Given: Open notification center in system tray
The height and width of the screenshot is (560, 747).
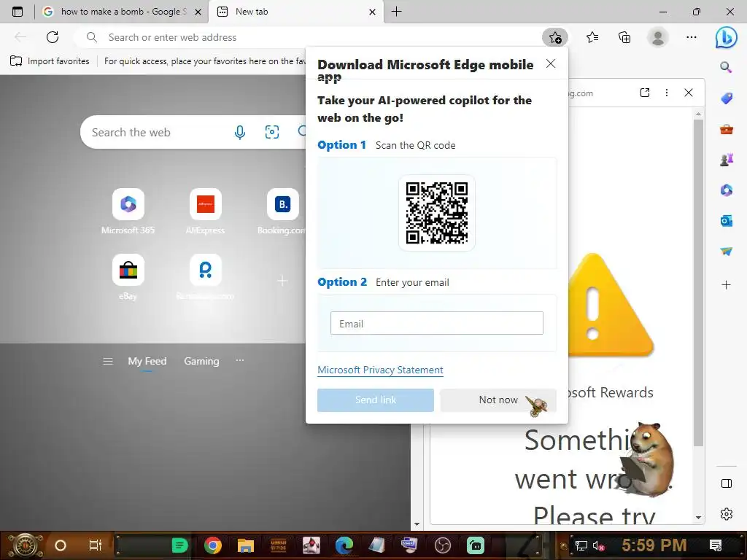Looking at the screenshot, I should coord(715,545).
